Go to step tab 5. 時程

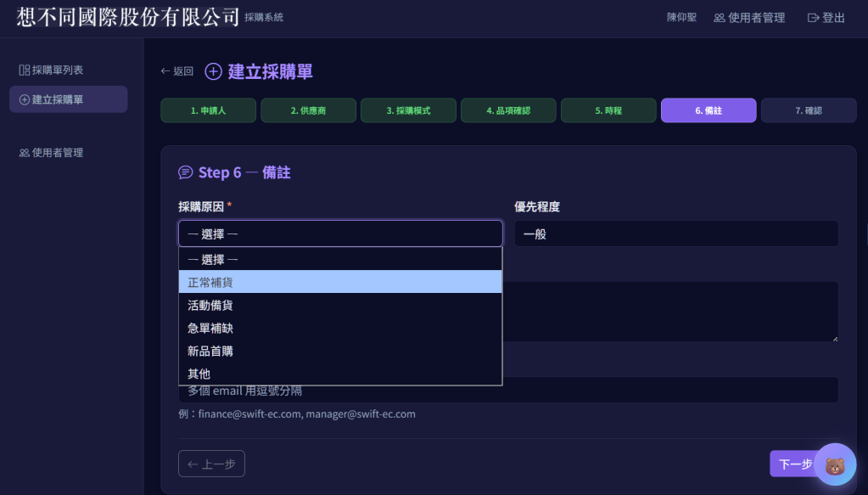608,110
